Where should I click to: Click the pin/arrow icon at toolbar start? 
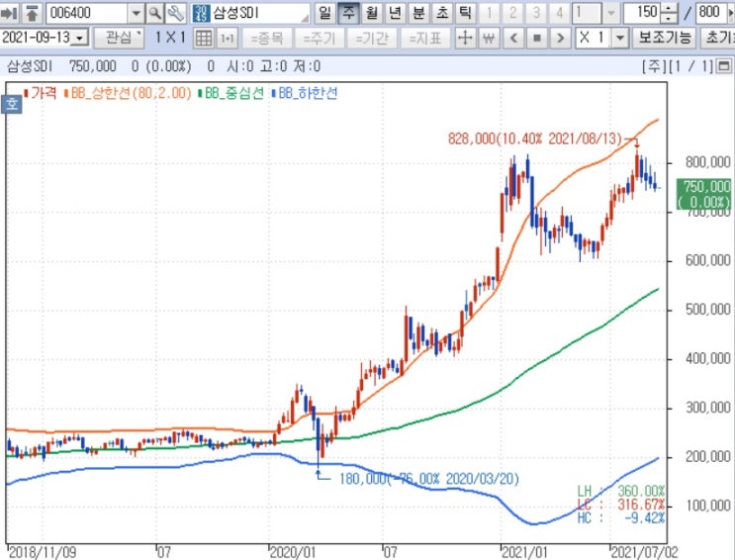pos(9,13)
